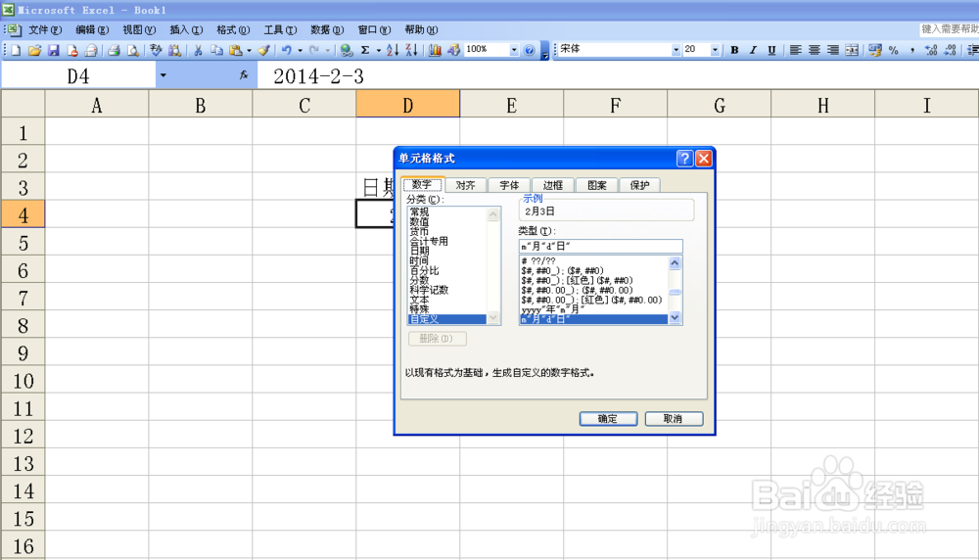Open the 插入 menu
The width and height of the screenshot is (979, 560).
point(186,30)
